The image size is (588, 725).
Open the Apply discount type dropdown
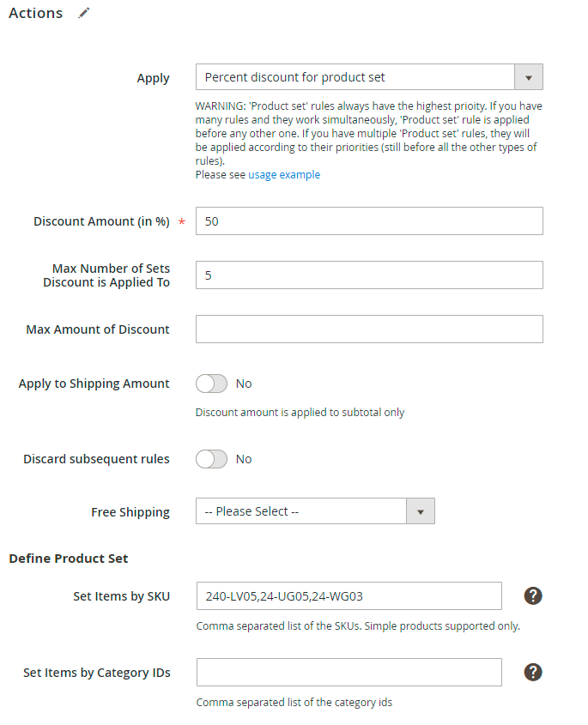[369, 77]
